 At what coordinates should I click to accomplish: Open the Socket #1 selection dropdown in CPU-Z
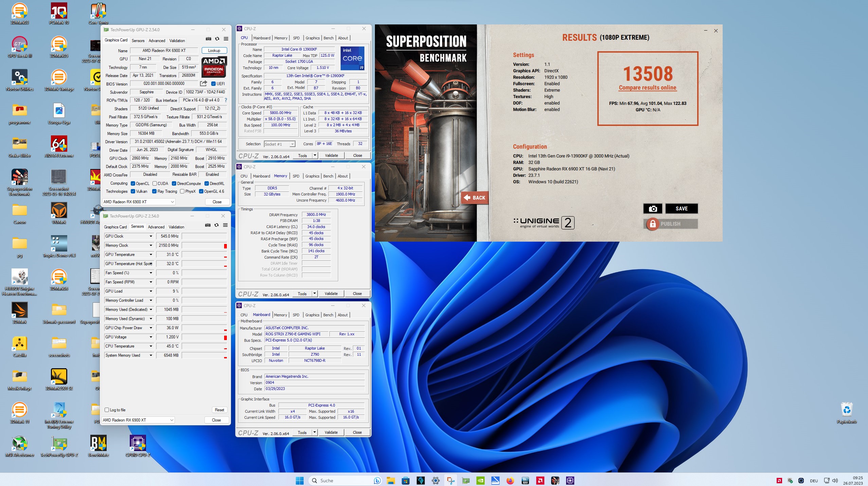(x=279, y=144)
